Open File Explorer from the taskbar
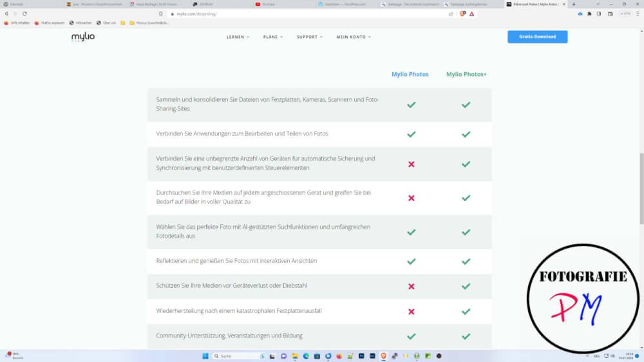Viewport: 644px width, 362px height. pyautogui.click(x=295, y=356)
